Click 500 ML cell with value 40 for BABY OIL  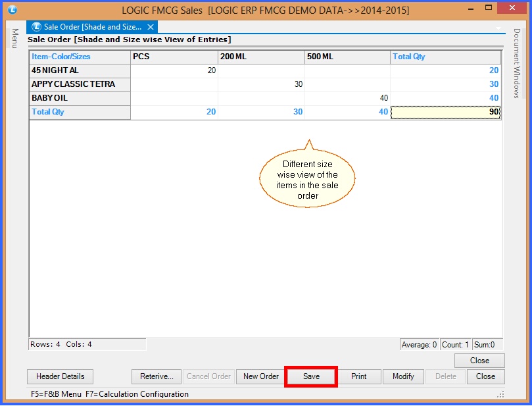pyautogui.click(x=347, y=98)
